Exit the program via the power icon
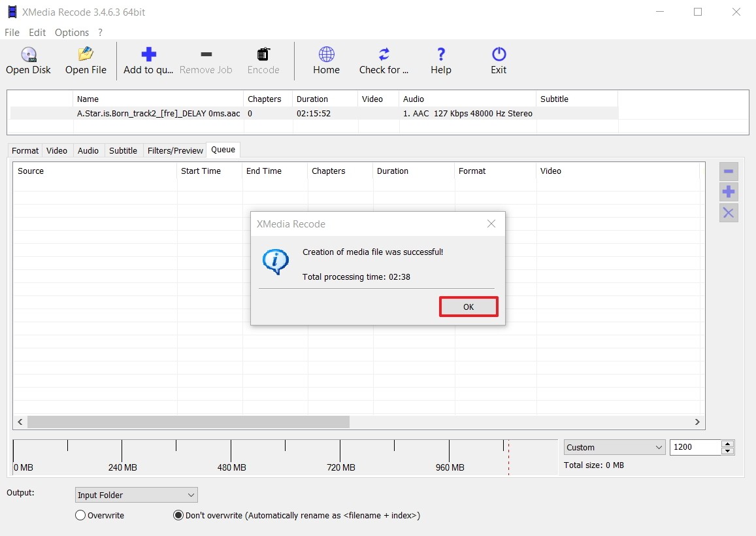Screen dimensions: 756x536 point(497,60)
